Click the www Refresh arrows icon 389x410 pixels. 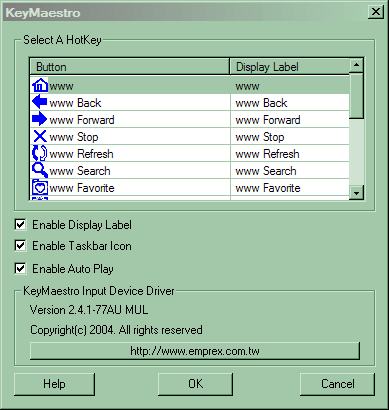(39, 153)
